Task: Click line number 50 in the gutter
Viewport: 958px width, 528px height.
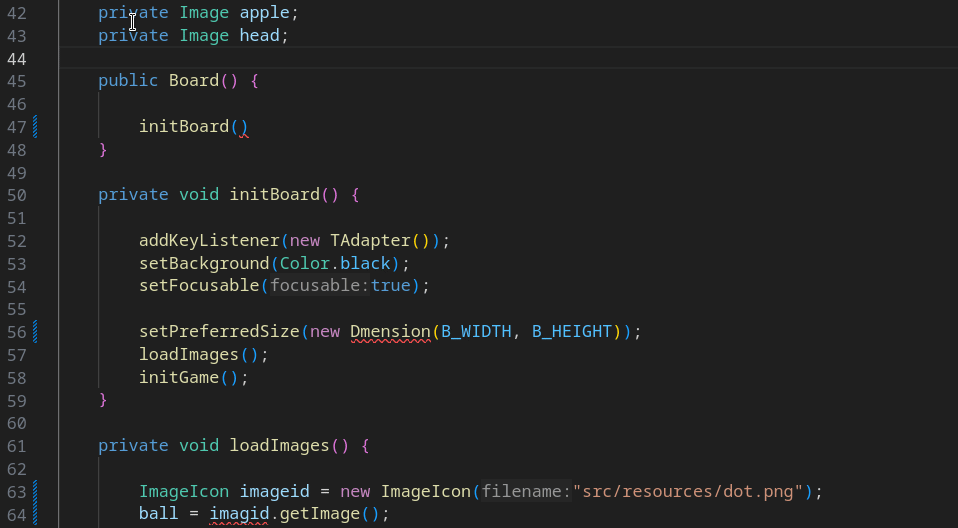Action: coord(16,195)
